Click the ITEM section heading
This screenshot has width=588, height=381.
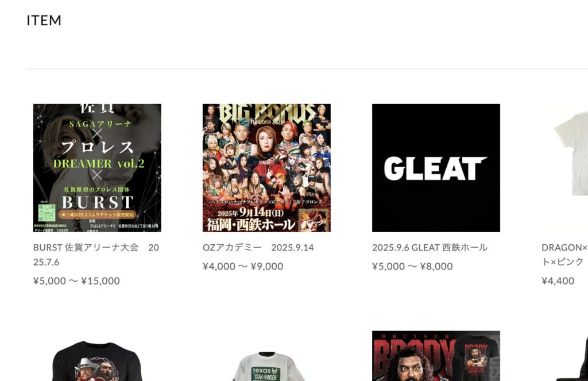[x=44, y=20]
